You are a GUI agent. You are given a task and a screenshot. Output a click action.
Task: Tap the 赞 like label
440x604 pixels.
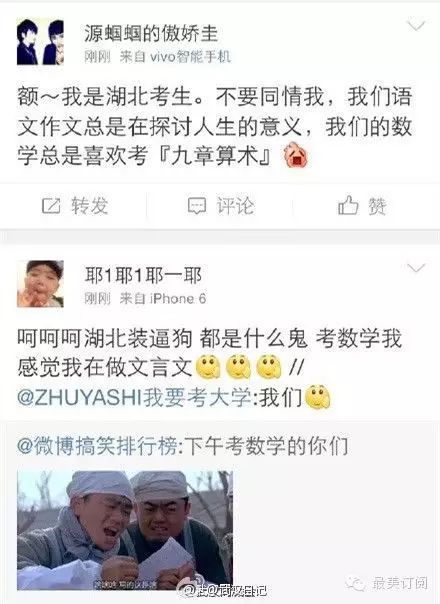pos(378,206)
